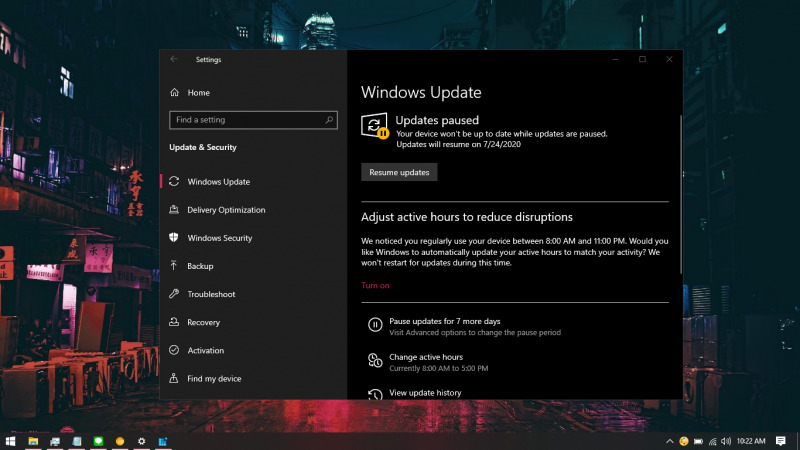The image size is (800, 450).
Task: Click the search magnifier icon
Action: 329,120
